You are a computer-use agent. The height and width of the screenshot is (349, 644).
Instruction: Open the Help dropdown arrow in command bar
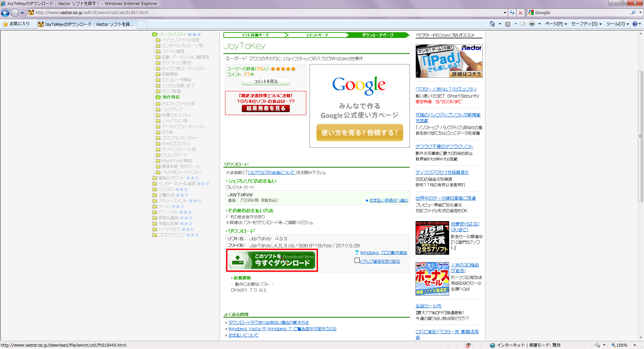[x=640, y=24]
